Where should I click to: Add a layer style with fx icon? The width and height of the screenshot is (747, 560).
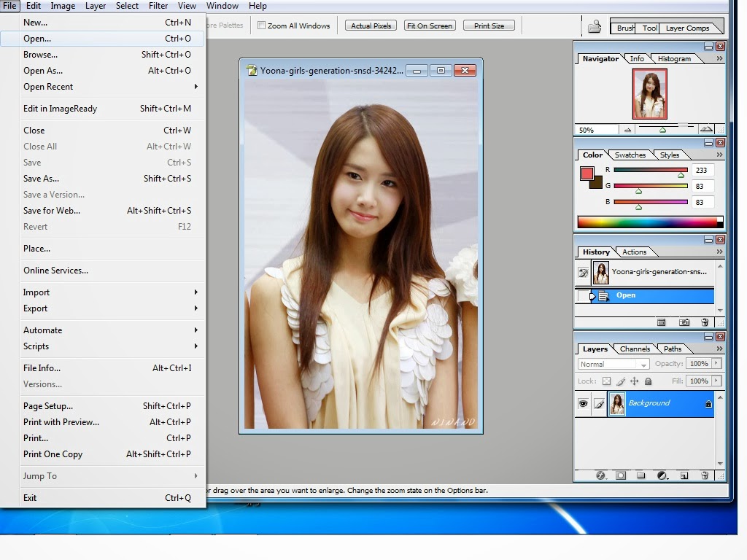pyautogui.click(x=601, y=475)
